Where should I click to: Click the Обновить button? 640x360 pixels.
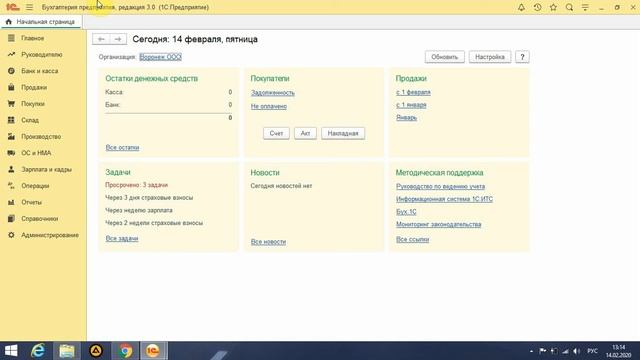tap(444, 57)
